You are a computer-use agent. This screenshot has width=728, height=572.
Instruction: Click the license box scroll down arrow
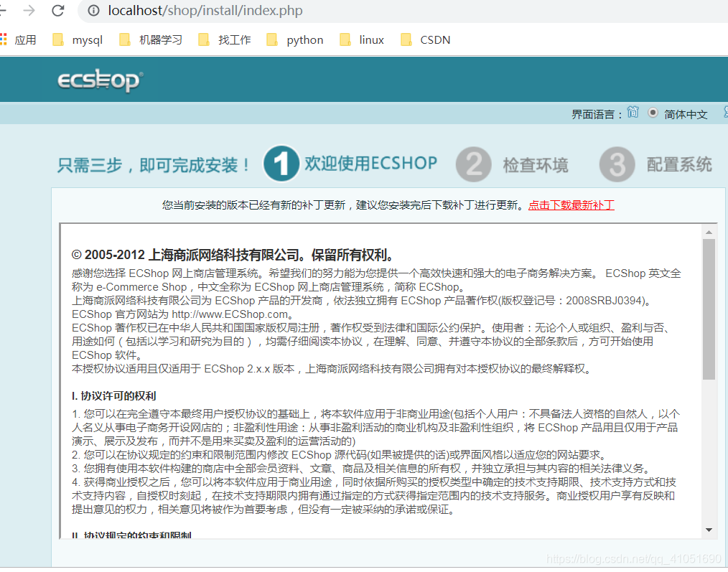[x=709, y=530]
